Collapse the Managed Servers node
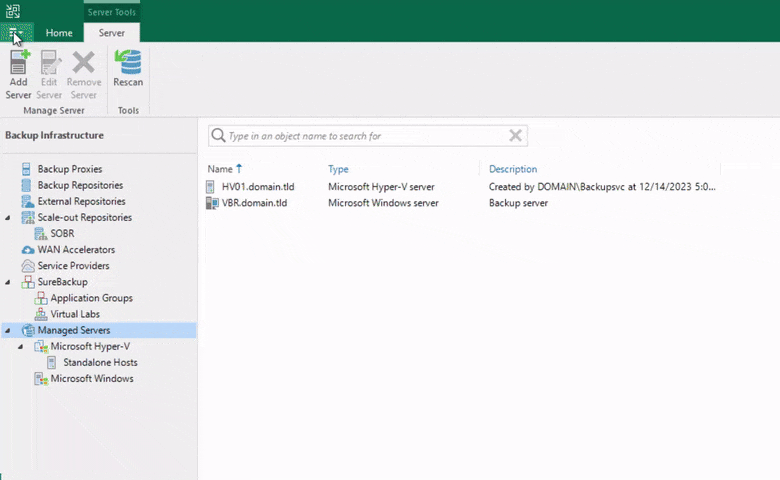 coord(7,331)
